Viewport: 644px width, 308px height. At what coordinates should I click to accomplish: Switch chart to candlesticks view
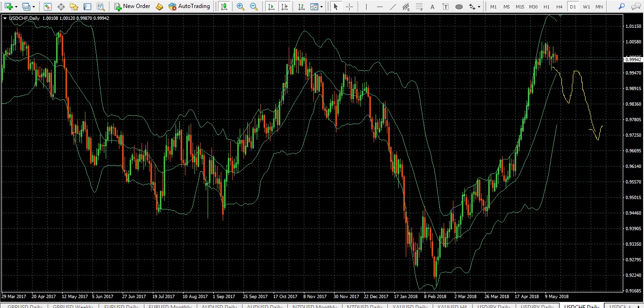[224, 7]
